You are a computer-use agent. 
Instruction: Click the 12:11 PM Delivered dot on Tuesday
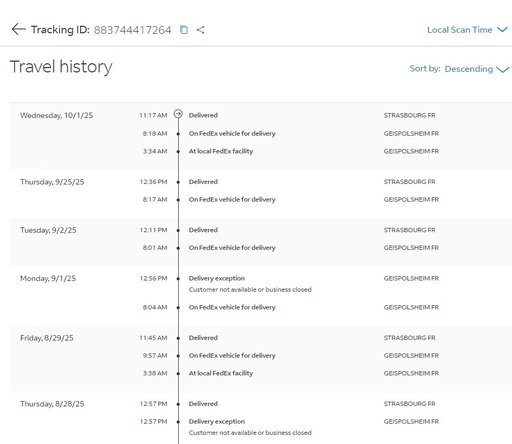[178, 230]
